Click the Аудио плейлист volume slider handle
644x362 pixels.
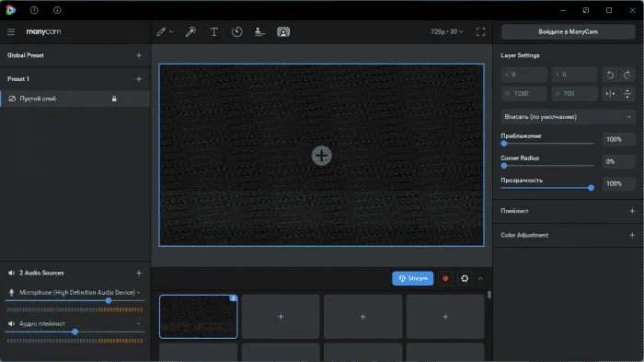point(75,332)
